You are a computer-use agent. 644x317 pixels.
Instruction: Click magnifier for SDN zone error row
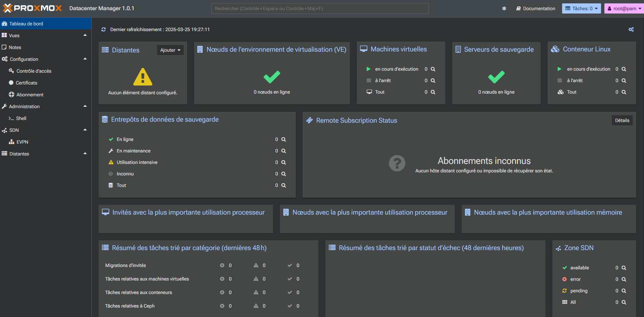624,279
